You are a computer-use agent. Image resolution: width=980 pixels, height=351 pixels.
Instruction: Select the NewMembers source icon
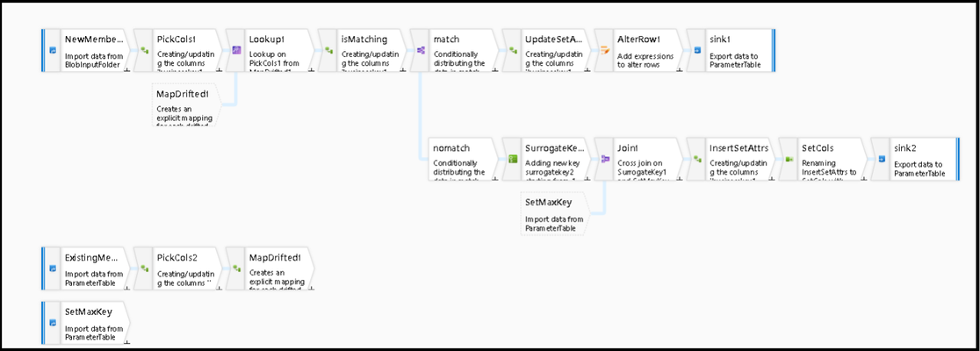[53, 51]
